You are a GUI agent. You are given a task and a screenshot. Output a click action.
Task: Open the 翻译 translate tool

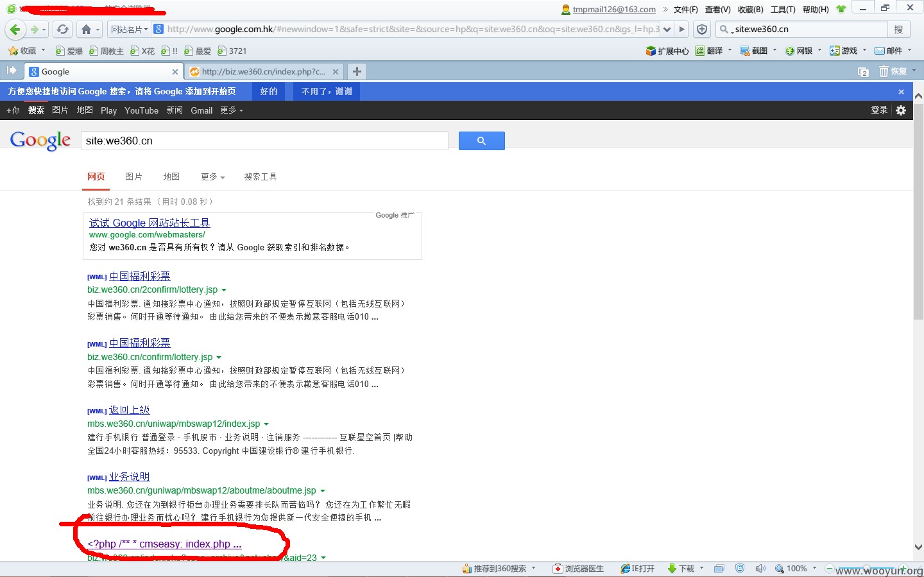(x=709, y=51)
